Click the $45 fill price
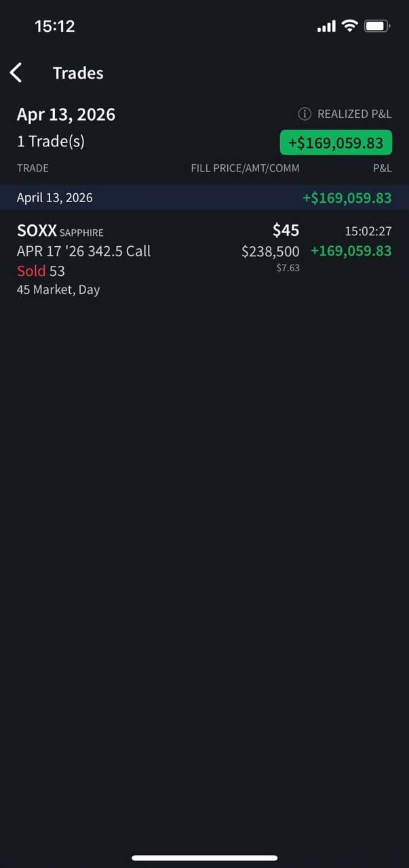The image size is (409, 868). pos(286,231)
